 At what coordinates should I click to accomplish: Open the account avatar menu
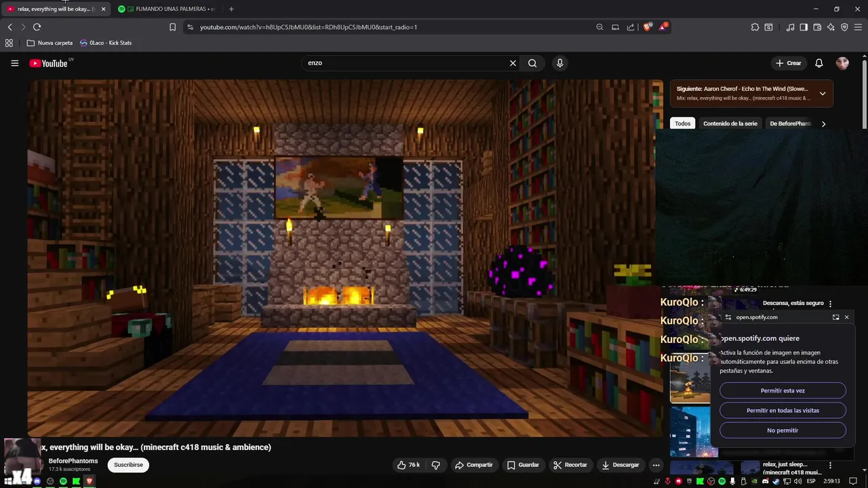(842, 63)
